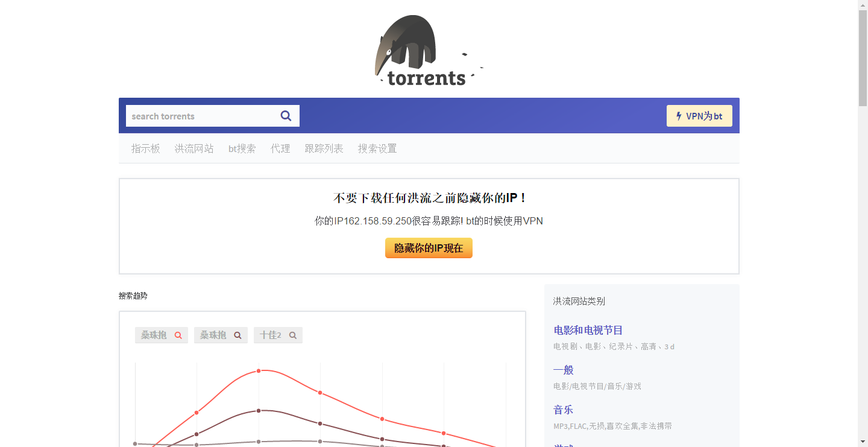Open the 一般 category link
Screen dimensions: 868x447
[x=564, y=370]
